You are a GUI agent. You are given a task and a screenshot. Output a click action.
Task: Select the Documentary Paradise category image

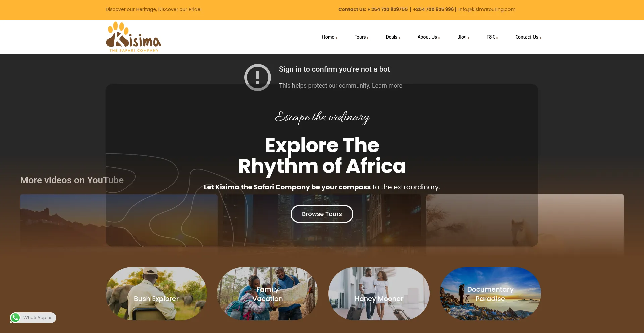tap(490, 293)
